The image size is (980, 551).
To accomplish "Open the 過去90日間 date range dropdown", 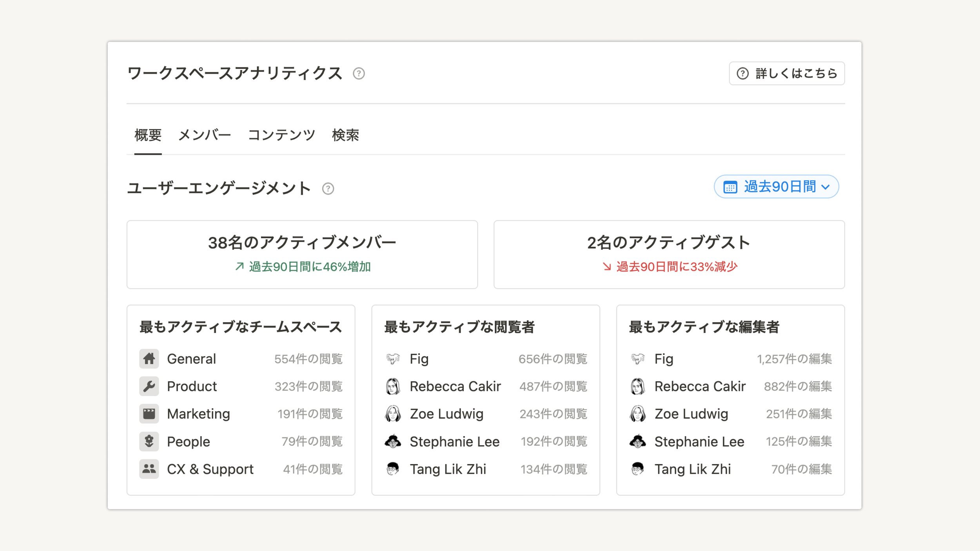I will pos(776,187).
